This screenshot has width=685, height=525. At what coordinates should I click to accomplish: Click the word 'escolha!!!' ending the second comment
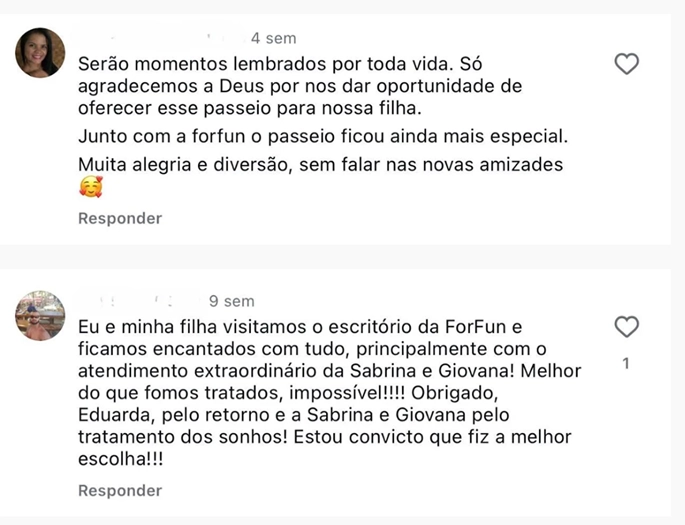(121, 459)
